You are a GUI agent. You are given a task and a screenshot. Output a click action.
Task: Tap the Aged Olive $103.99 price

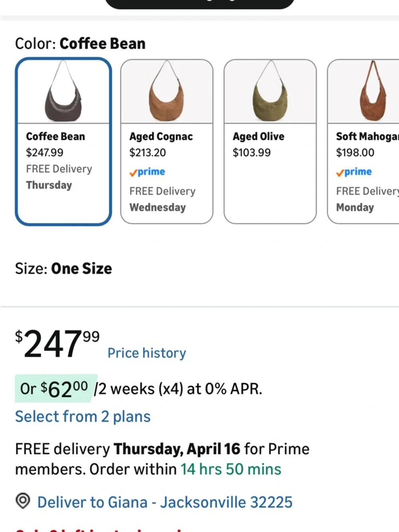pyautogui.click(x=252, y=152)
